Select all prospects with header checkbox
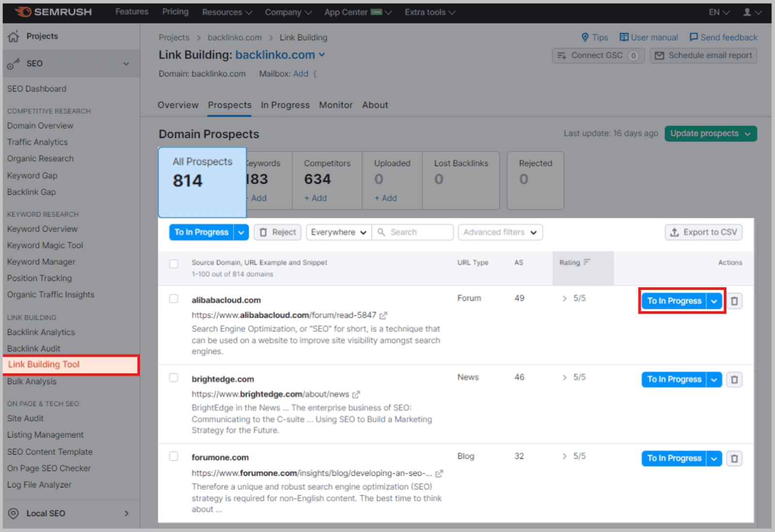Screen dimensions: 775x532 click(173, 264)
